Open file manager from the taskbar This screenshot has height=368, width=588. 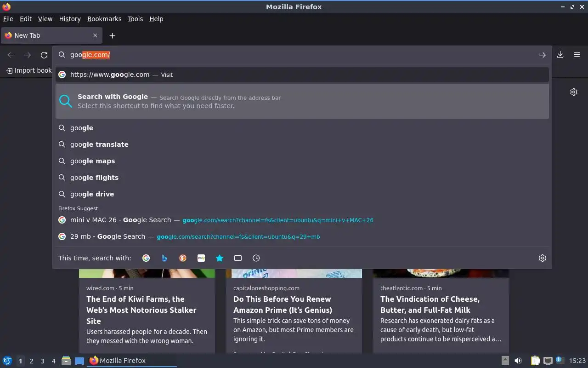point(66,361)
